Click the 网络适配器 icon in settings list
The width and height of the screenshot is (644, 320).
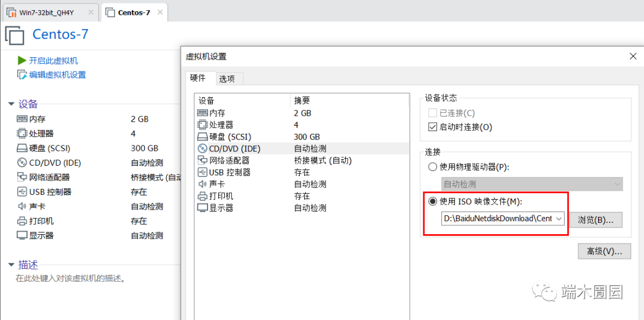(203, 160)
